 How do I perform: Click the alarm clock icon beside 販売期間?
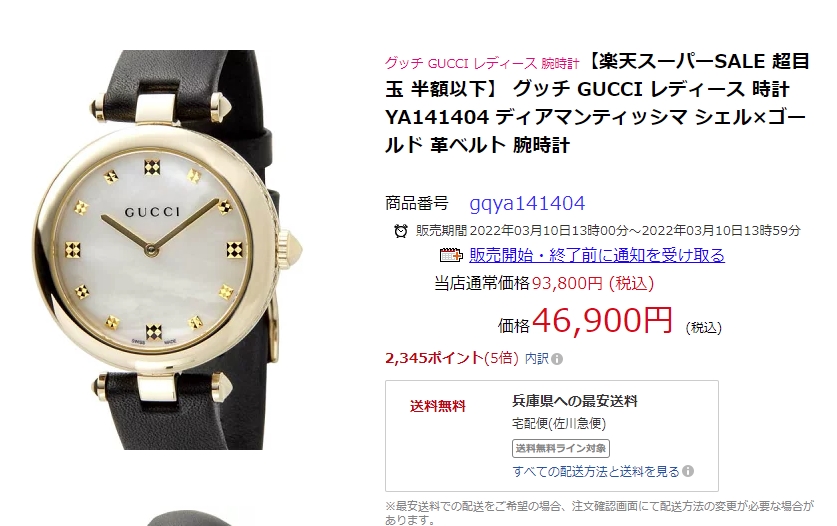click(400, 231)
